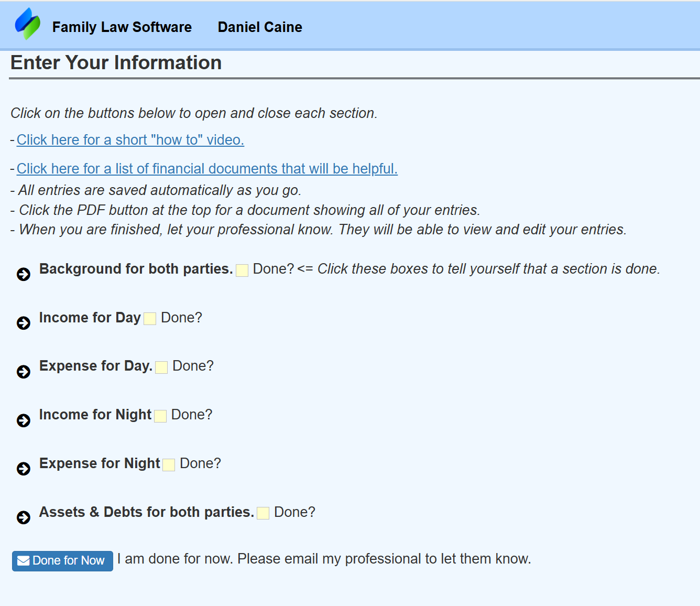700x606 pixels.
Task: Open the Income for Night section arrow
Action: (23, 420)
